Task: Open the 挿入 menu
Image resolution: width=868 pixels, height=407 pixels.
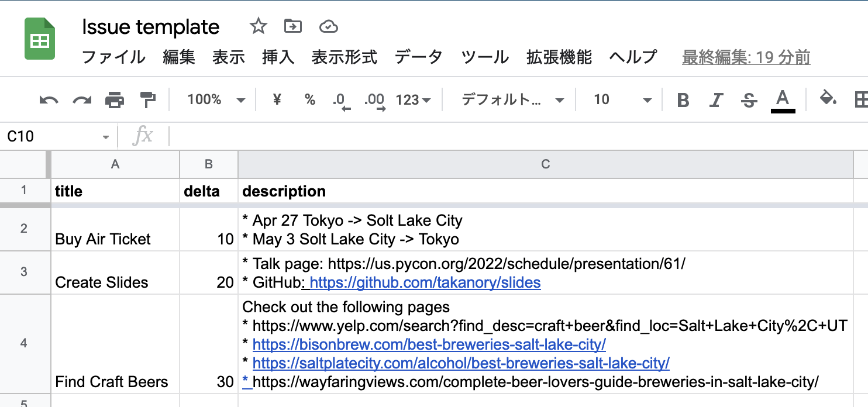Action: pos(278,57)
